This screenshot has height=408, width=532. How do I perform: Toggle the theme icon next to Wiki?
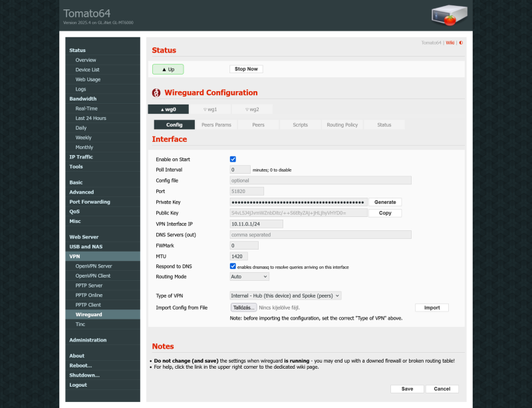pyautogui.click(x=461, y=43)
